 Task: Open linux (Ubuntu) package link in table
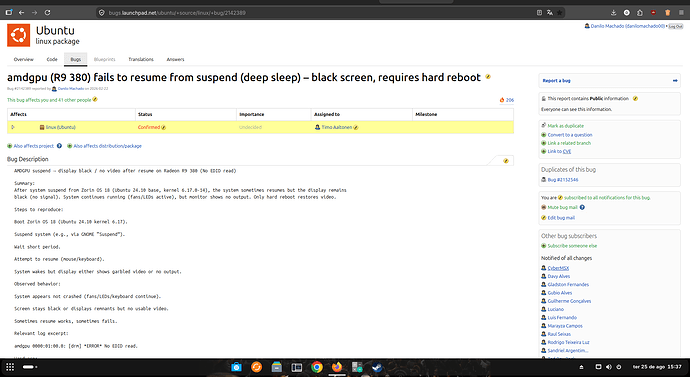coord(61,127)
